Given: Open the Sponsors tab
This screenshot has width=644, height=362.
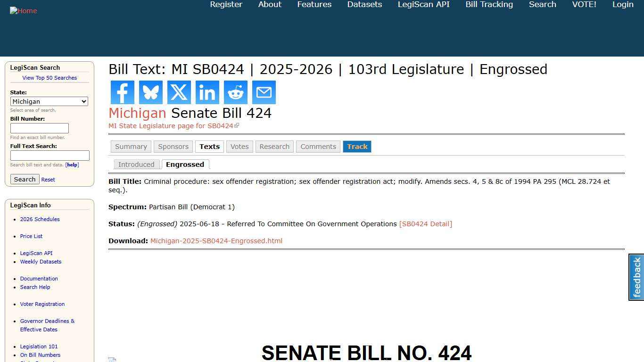Looking at the screenshot, I should 173,147.
